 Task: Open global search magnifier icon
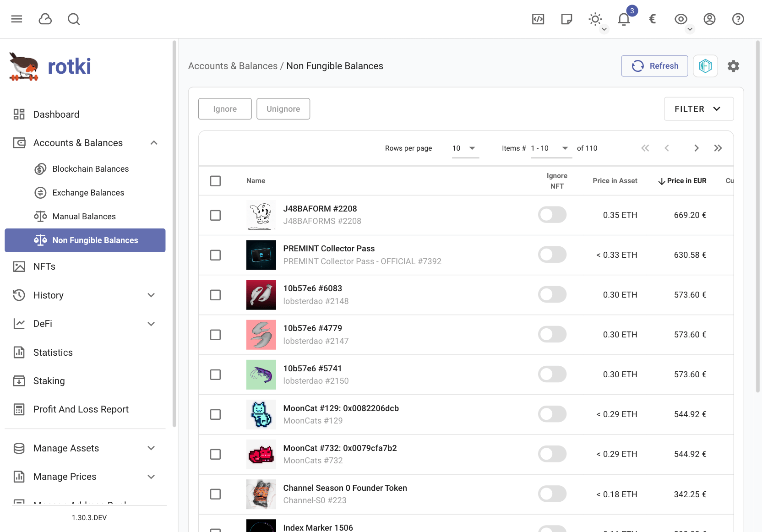pos(74,19)
